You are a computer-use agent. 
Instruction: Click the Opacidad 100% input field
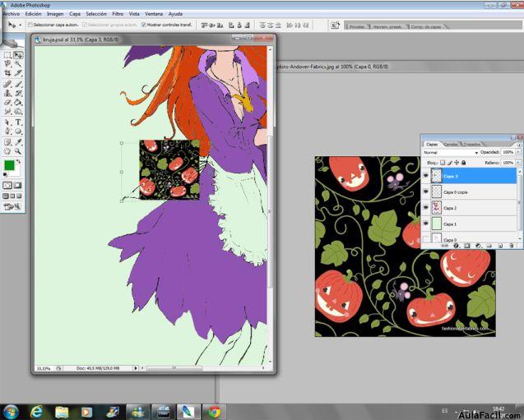click(508, 152)
